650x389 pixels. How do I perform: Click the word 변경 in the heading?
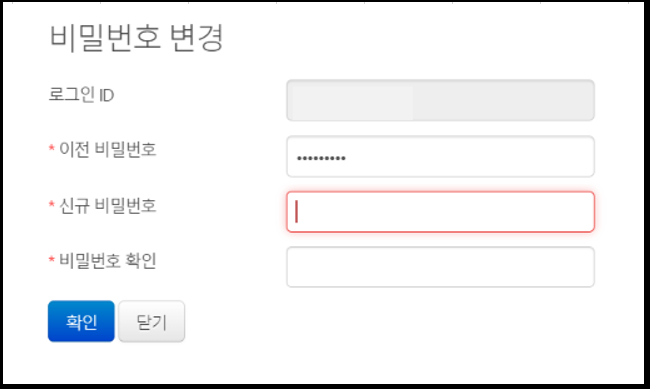click(197, 37)
